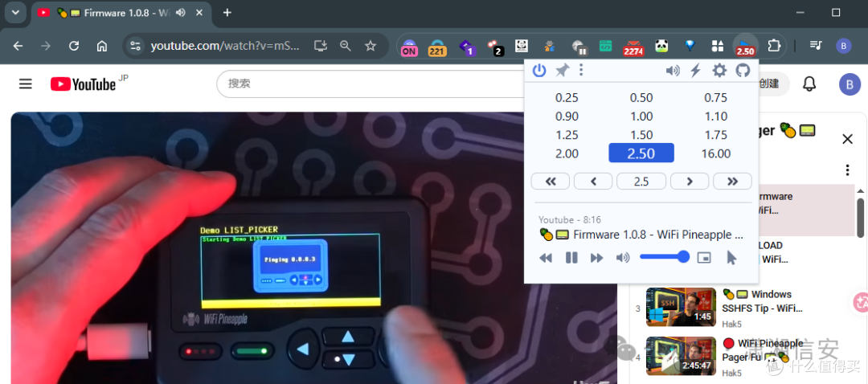Open the 2:45:47 WiFi Pineapple Pager thumbnail
The height and width of the screenshot is (384, 868).
click(681, 356)
